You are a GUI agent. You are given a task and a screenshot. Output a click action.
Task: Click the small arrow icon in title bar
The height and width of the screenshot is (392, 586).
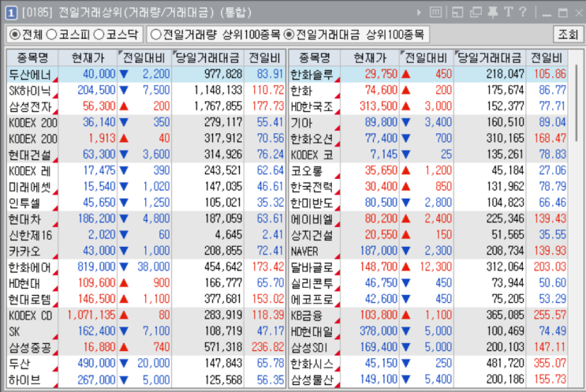[x=419, y=13]
